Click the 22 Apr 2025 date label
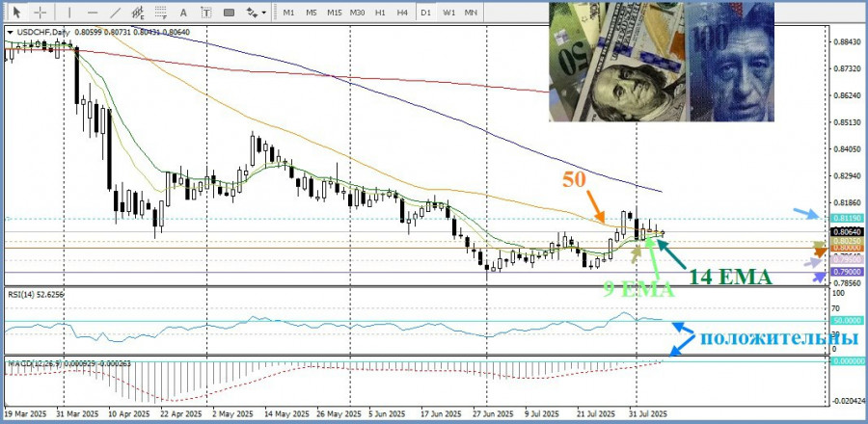The width and height of the screenshot is (868, 424). point(181,413)
